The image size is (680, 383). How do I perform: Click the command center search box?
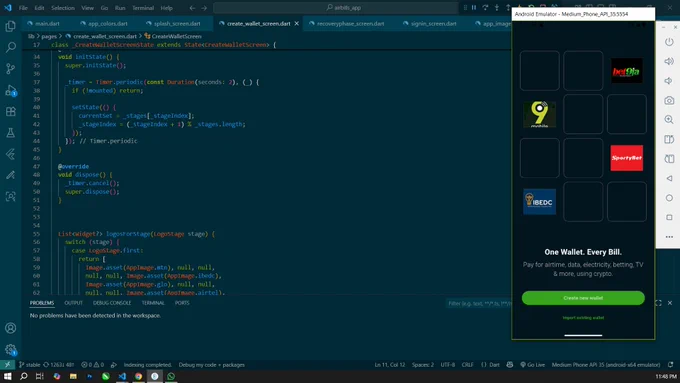pyautogui.click(x=336, y=7)
